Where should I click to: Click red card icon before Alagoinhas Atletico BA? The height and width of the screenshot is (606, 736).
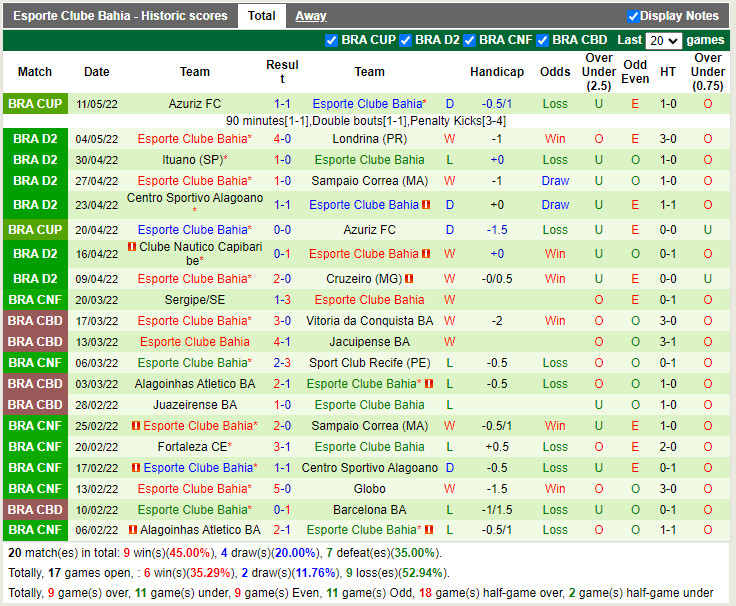133,530
